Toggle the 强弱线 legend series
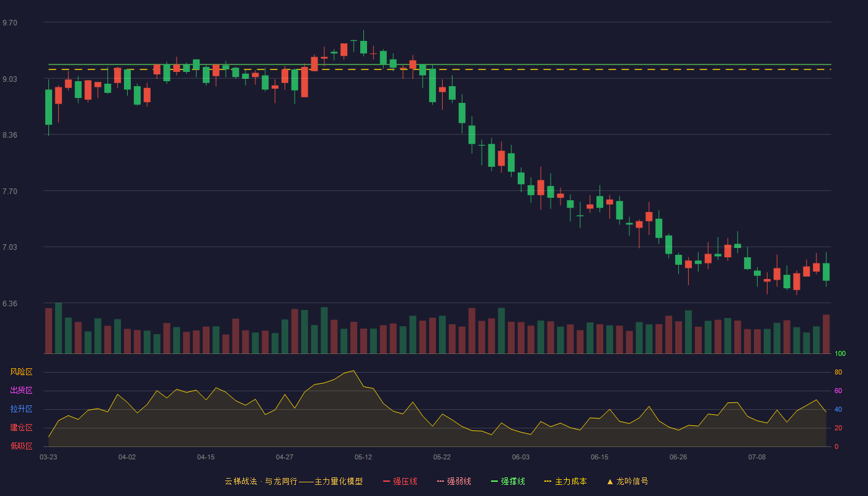The image size is (868, 496). (454, 481)
